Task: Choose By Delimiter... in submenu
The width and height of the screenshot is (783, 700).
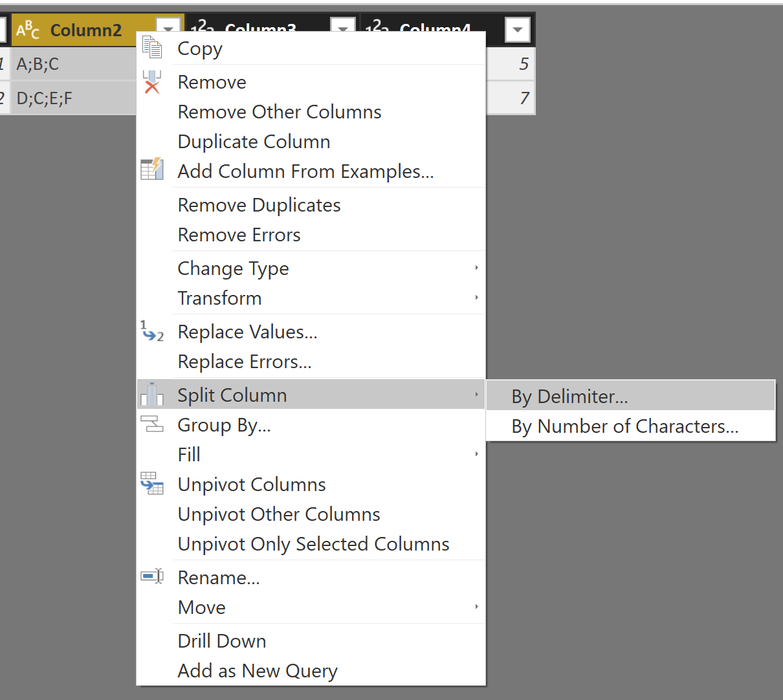Action: click(630, 396)
